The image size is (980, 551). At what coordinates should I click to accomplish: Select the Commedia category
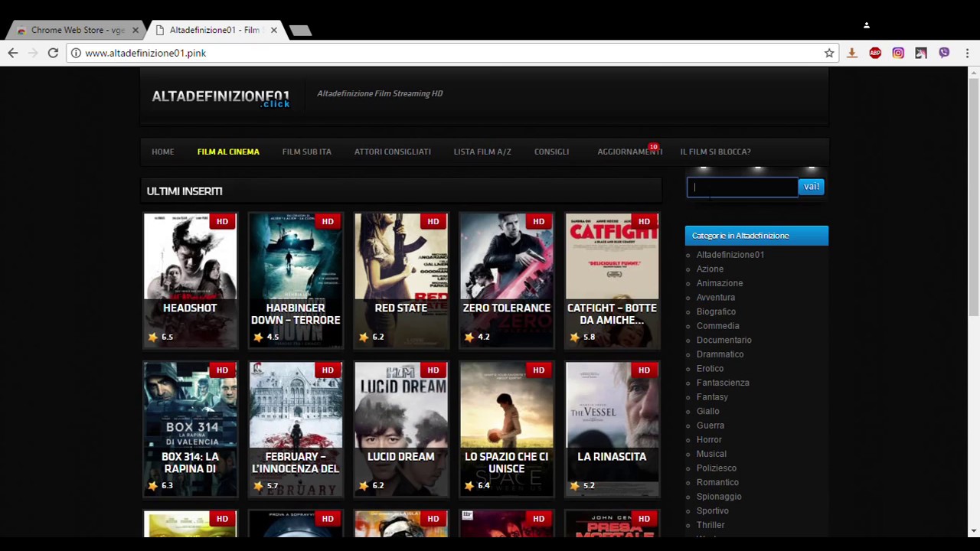pyautogui.click(x=717, y=326)
